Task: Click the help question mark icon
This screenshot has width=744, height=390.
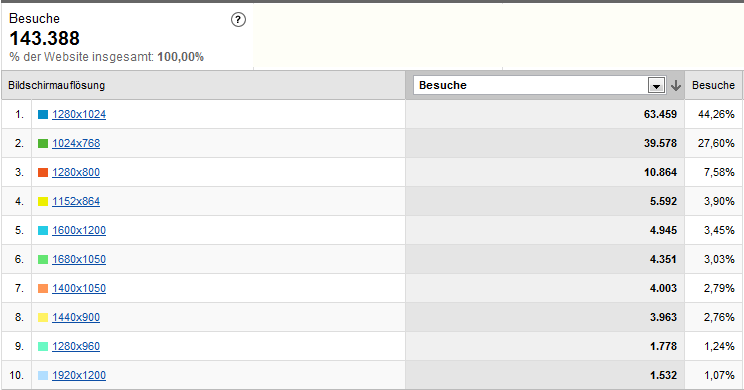Action: click(x=238, y=20)
